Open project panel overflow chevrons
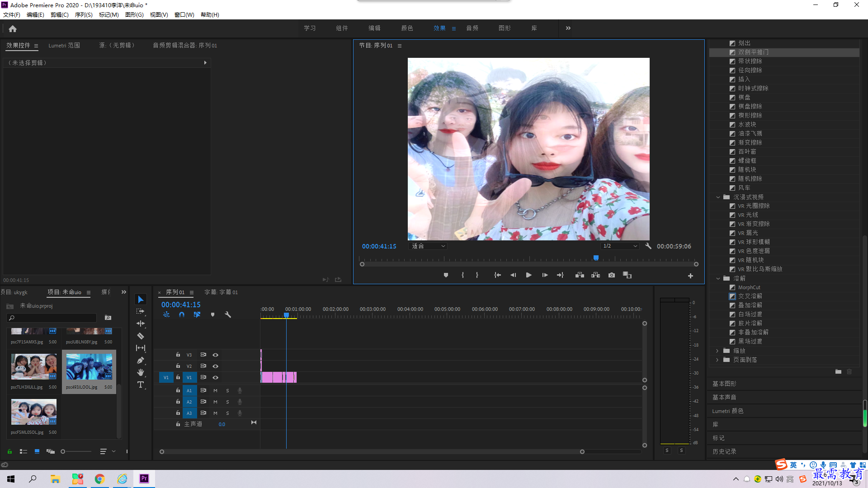868x488 pixels. click(124, 292)
